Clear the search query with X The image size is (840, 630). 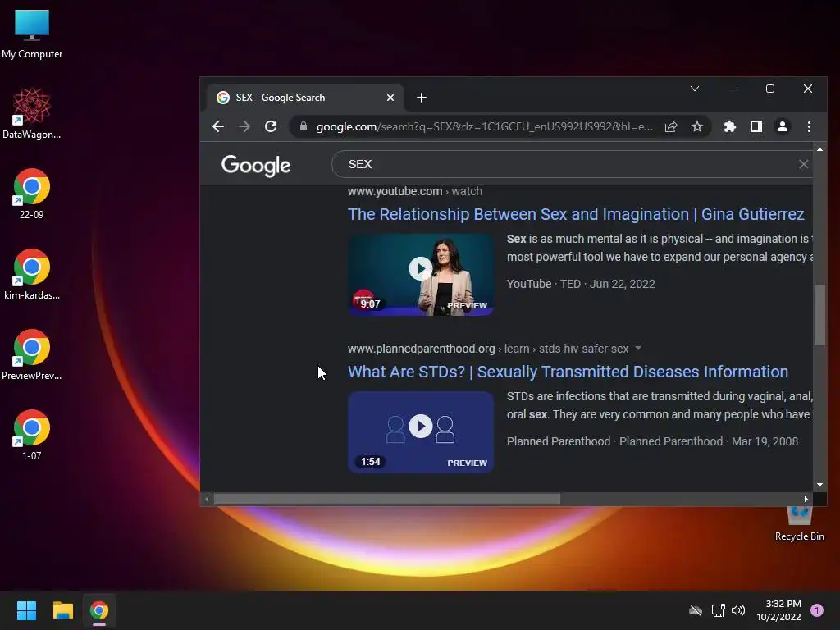coord(803,164)
